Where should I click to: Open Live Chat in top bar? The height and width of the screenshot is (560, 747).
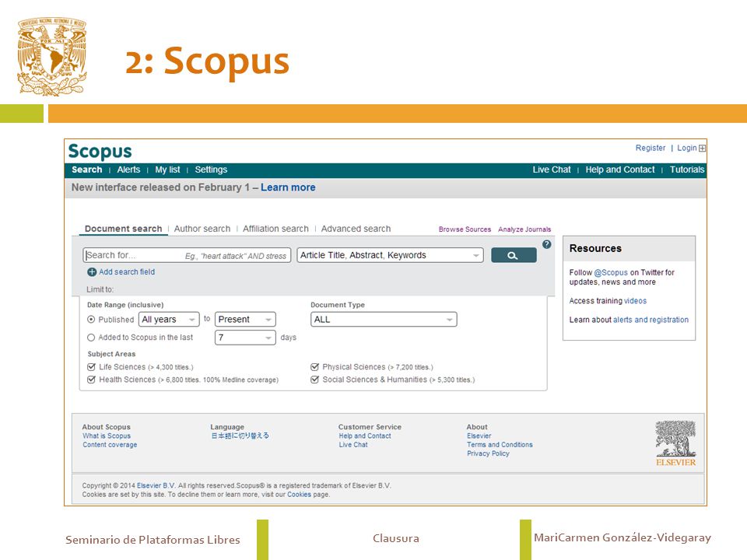[x=552, y=170]
